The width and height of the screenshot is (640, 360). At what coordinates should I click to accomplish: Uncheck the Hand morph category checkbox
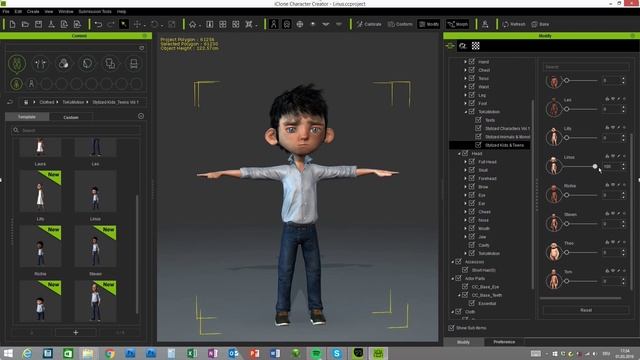point(472,62)
